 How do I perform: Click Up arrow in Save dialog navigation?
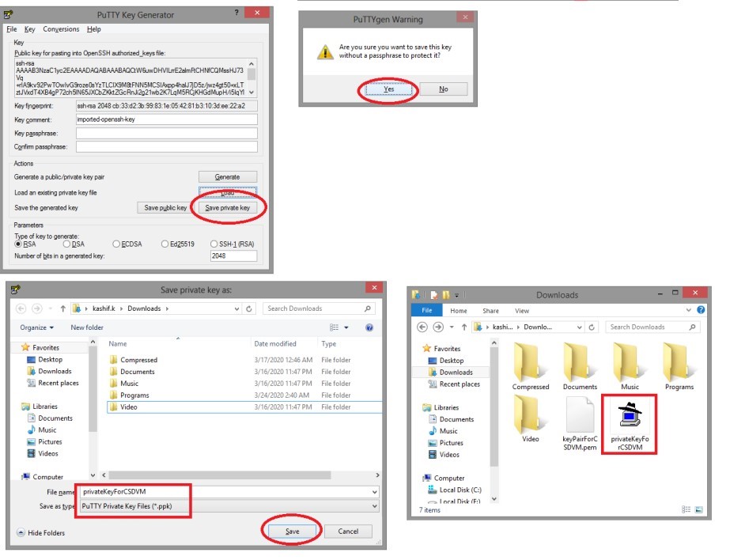(62, 308)
